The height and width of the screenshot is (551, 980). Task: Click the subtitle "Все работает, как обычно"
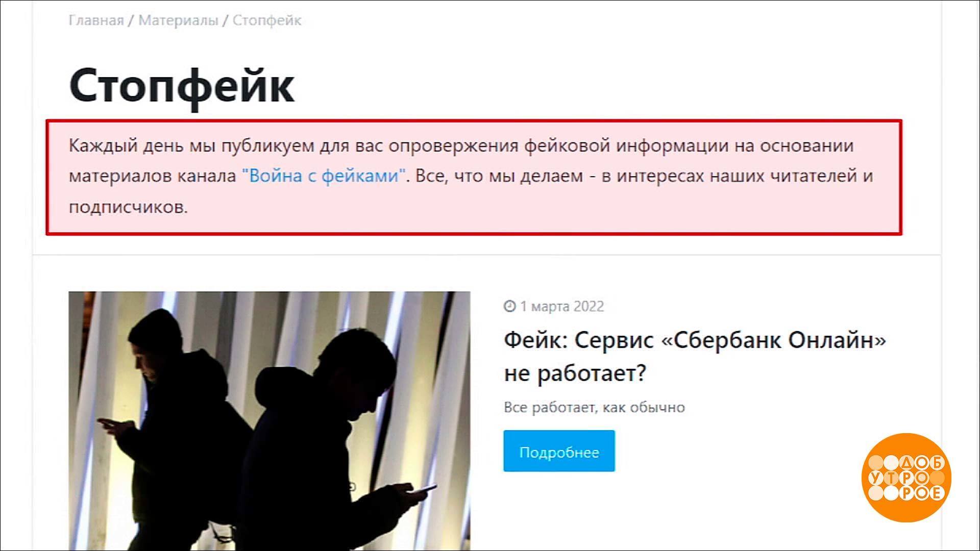594,407
